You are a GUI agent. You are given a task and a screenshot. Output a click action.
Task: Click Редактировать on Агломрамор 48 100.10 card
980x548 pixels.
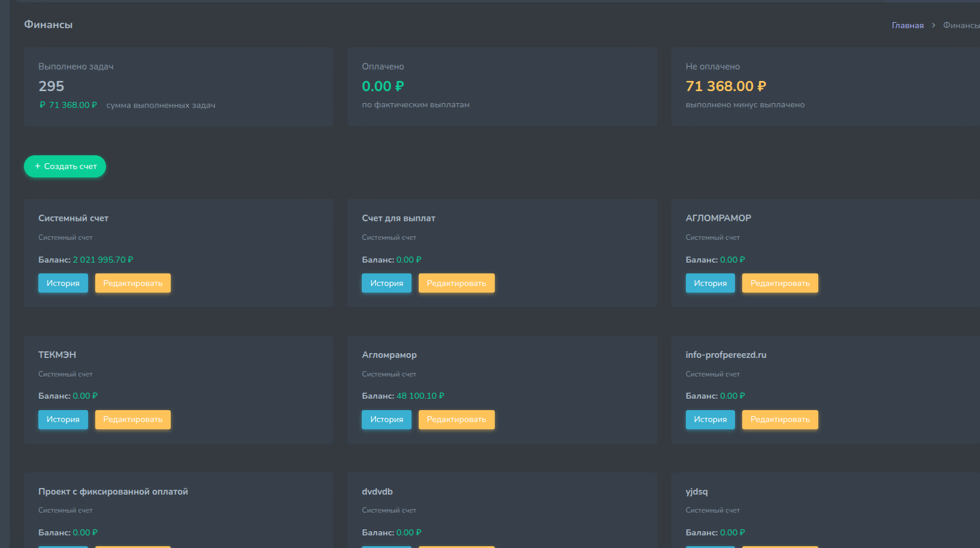tap(456, 420)
